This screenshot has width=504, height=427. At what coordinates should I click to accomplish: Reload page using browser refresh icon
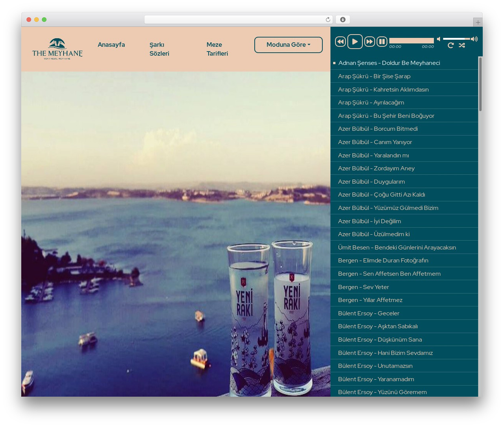(328, 20)
